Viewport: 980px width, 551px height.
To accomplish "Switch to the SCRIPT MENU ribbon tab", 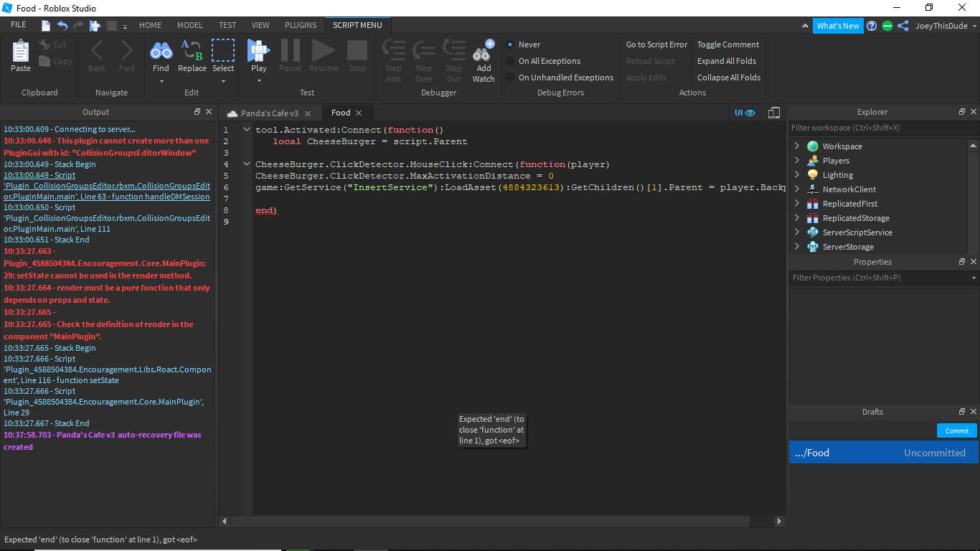I will 357,25.
